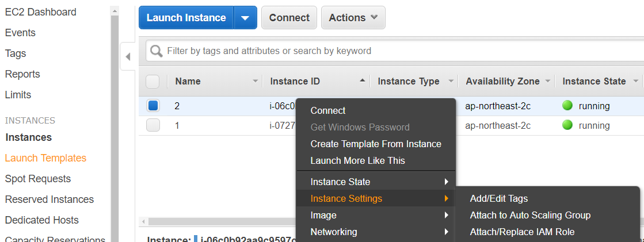Click the Instance ID column header
This screenshot has height=242, width=644.
(295, 81)
